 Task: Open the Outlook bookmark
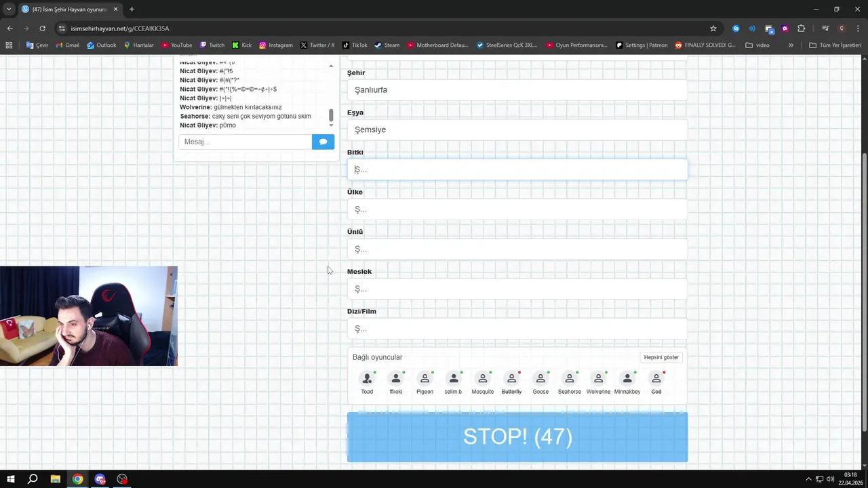[101, 45]
